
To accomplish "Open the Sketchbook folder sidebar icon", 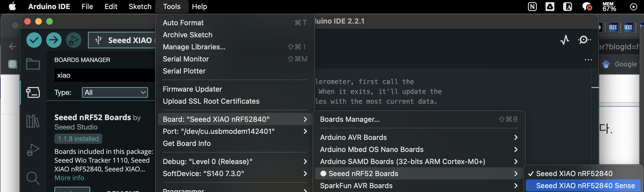I will (33, 64).
